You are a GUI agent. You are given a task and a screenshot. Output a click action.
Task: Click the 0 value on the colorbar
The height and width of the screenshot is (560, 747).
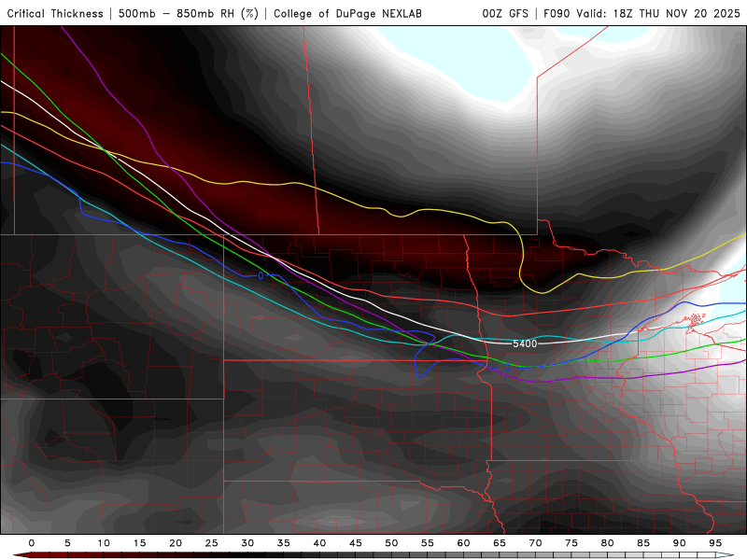click(x=32, y=543)
